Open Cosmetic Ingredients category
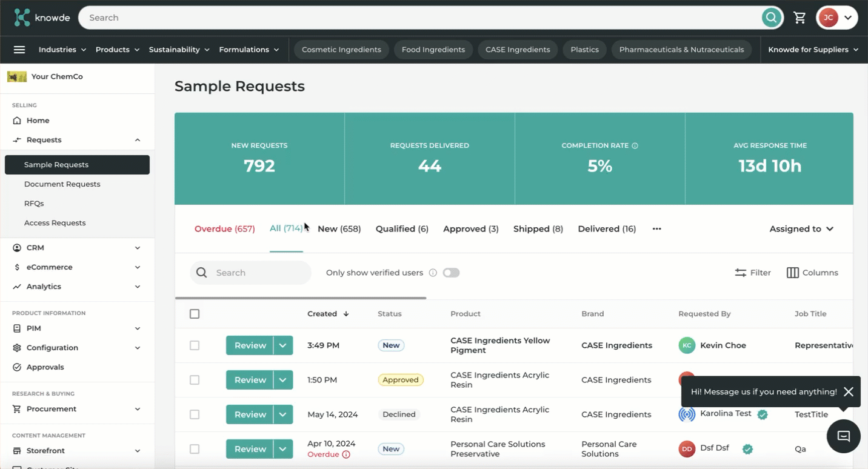Screen dimensions: 868x469 [341, 50]
